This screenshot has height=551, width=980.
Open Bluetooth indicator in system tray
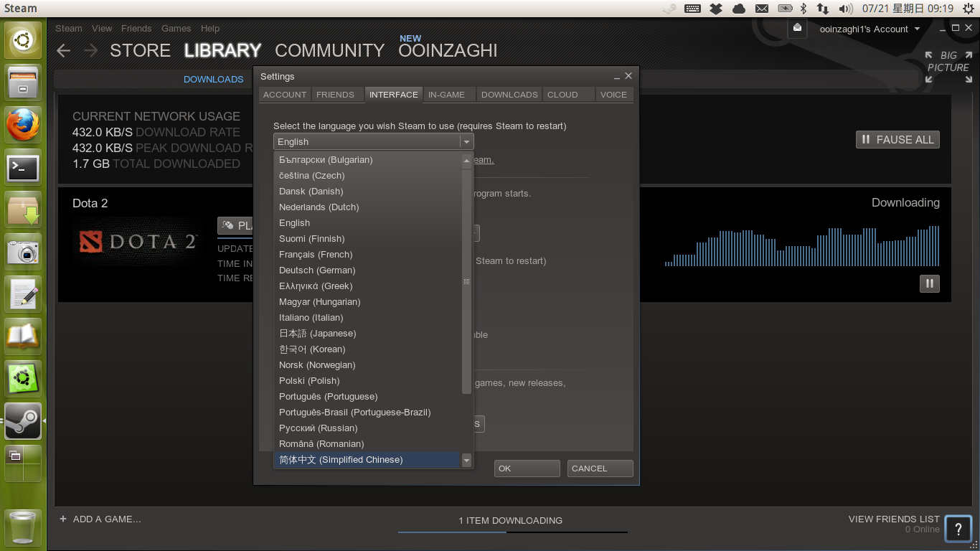coord(804,9)
